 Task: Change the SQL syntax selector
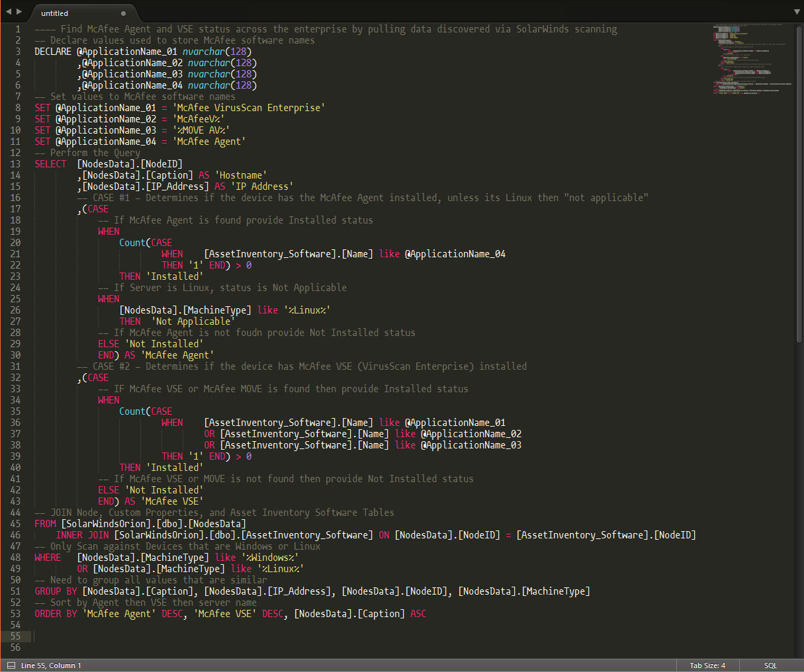[x=770, y=665]
